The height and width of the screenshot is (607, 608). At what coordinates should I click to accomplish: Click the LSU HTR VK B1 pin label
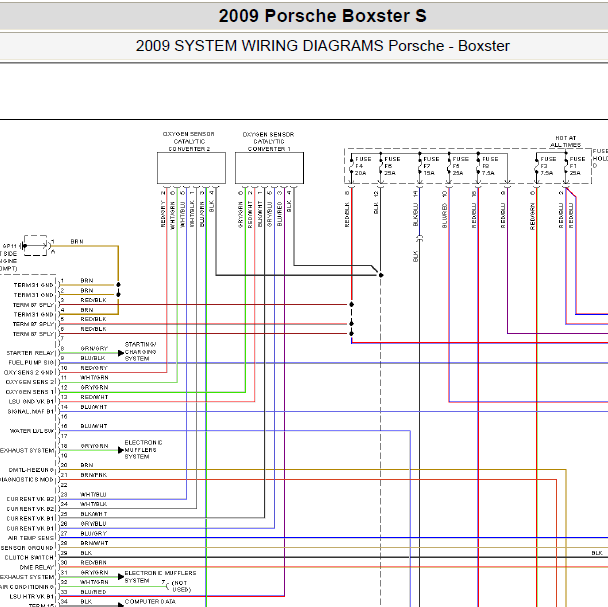(31, 597)
